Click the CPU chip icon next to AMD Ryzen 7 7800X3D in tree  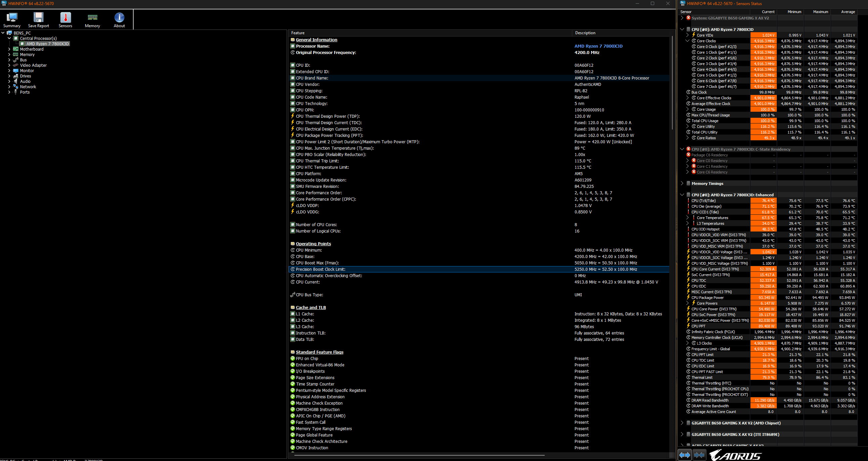point(22,44)
